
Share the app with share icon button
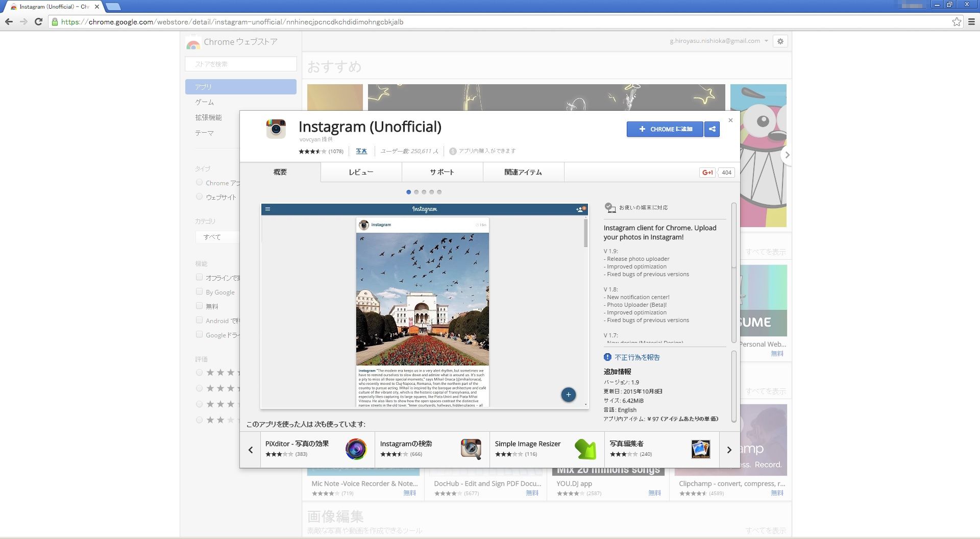[x=712, y=129]
